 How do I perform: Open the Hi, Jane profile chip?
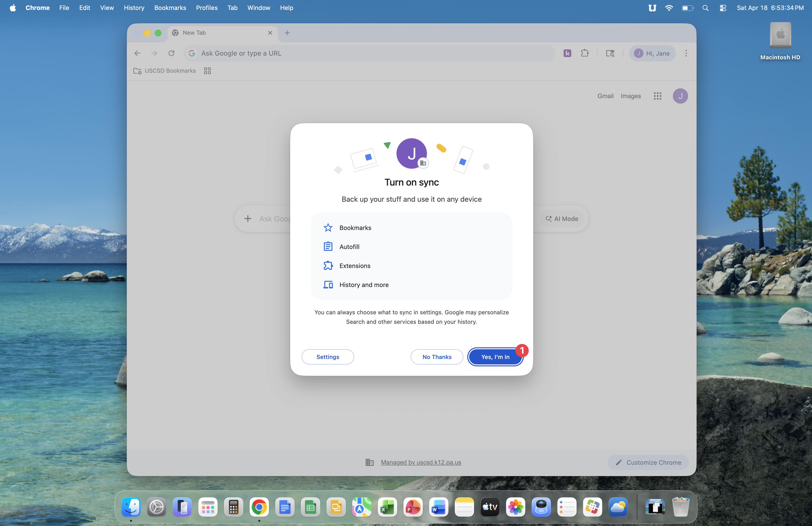[652, 53]
